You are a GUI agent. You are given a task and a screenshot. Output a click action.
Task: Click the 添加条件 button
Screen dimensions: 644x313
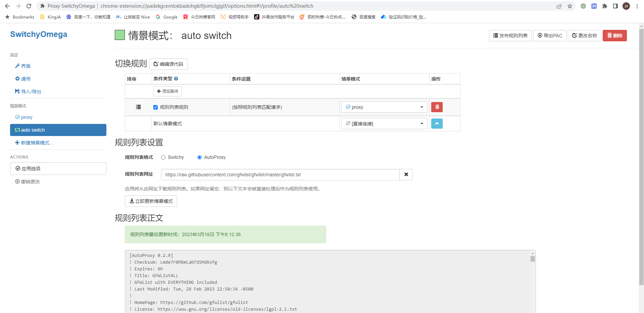tap(167, 91)
